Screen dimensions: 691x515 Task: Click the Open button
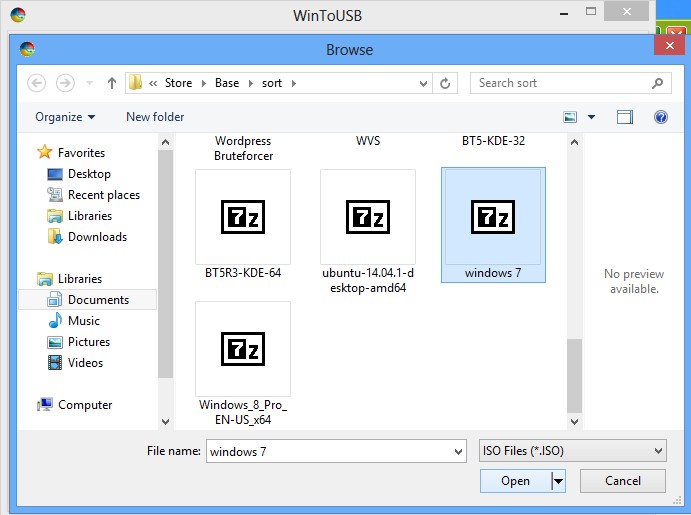coord(515,481)
